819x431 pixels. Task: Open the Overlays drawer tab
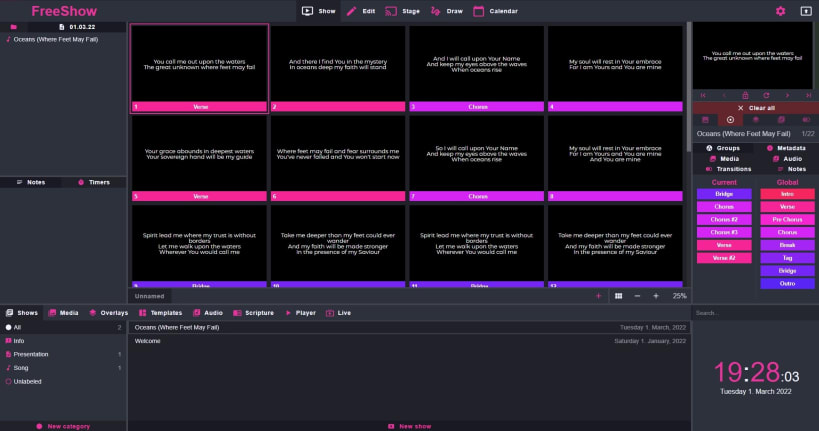click(x=109, y=312)
